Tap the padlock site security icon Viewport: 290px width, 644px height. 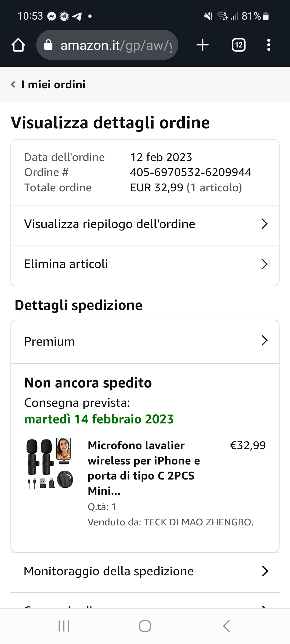tap(48, 45)
